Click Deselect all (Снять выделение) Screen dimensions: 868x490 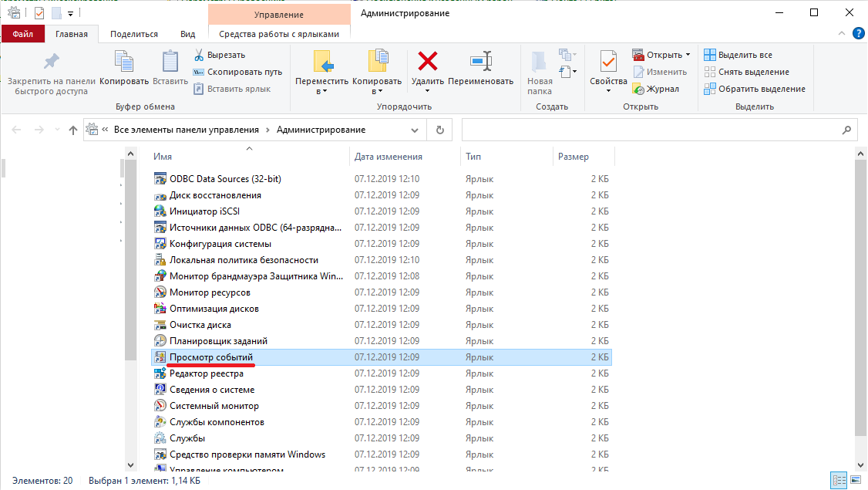click(746, 72)
